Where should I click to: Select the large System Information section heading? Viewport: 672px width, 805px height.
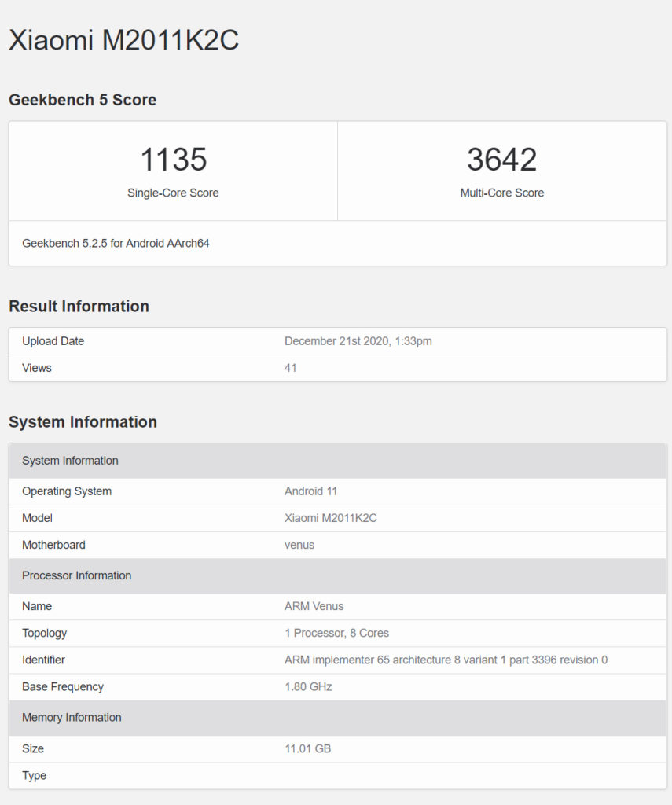point(83,421)
